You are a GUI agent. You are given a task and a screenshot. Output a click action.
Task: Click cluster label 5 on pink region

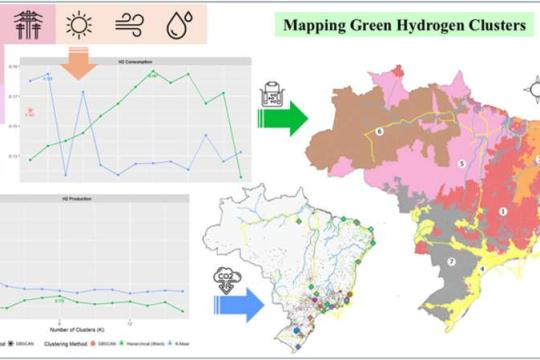(462, 163)
